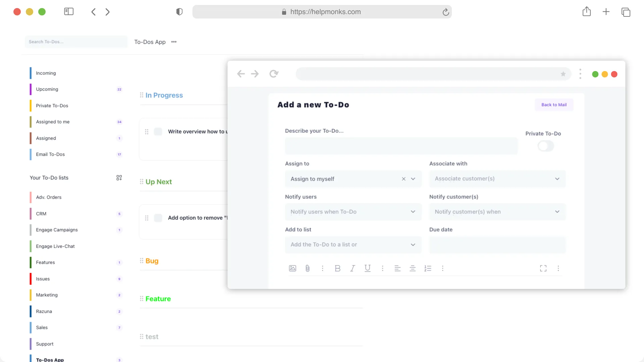This screenshot has width=644, height=362.
Task: Open Associate customer(s) dropdown
Action: 497,179
